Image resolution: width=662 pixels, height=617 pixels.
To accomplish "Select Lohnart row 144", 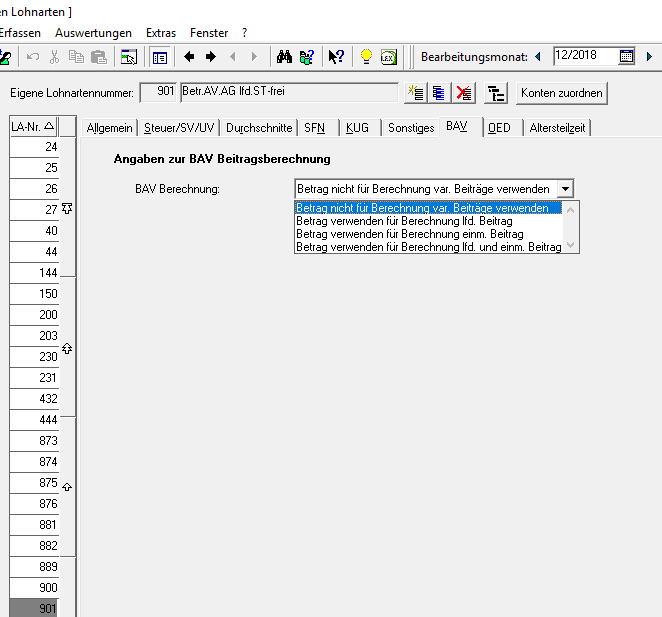I will [35, 272].
